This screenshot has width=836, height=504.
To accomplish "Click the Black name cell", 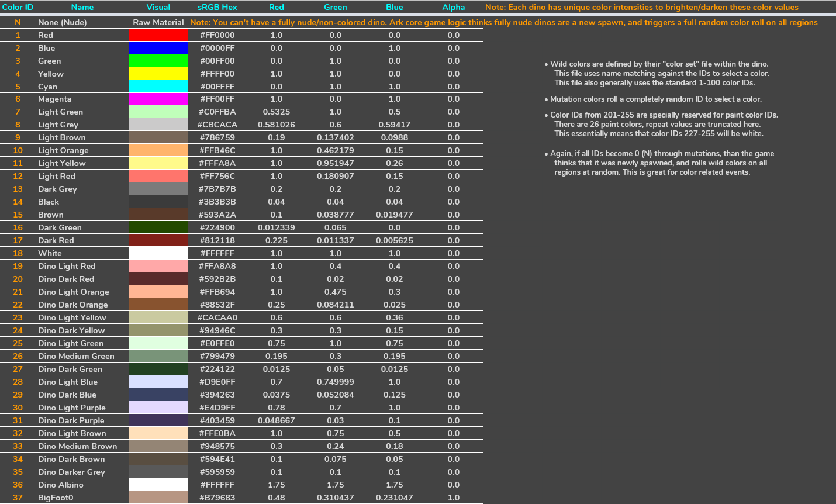I will tap(82, 202).
